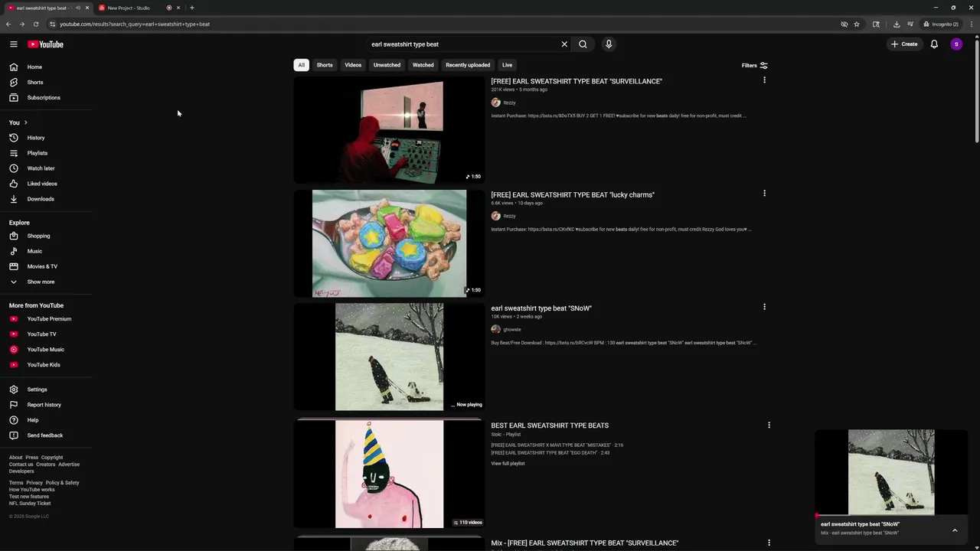Select the All filter chip
The width and height of the screenshot is (980, 551).
[x=302, y=65]
